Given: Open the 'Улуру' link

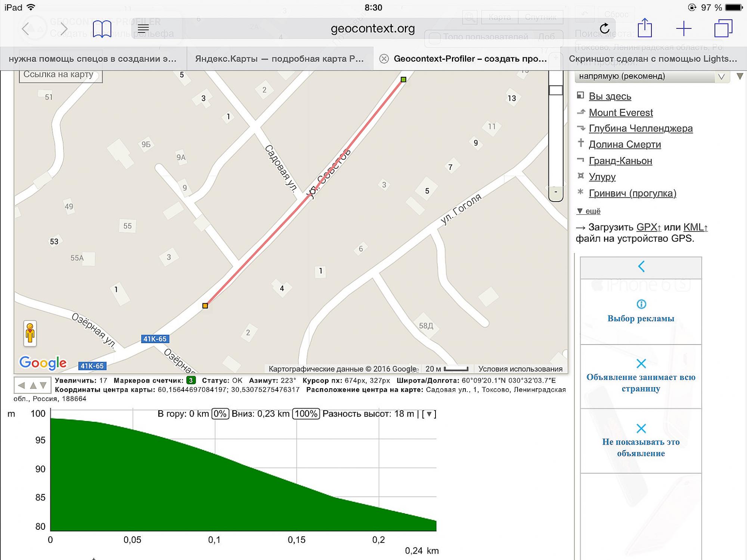Looking at the screenshot, I should (602, 177).
